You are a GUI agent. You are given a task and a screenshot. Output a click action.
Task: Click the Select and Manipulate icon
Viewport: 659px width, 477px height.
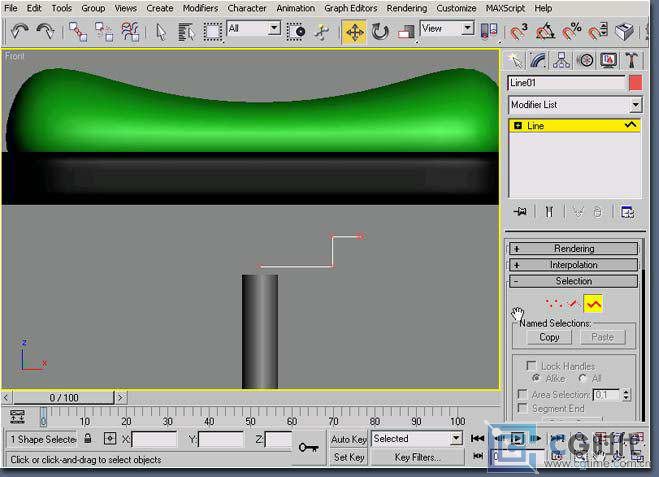[322, 32]
